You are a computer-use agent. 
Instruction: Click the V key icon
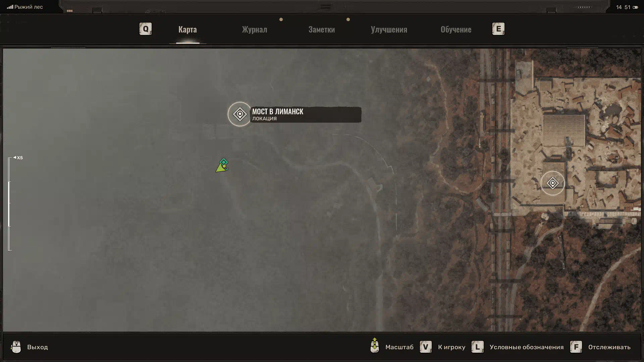[x=426, y=347]
